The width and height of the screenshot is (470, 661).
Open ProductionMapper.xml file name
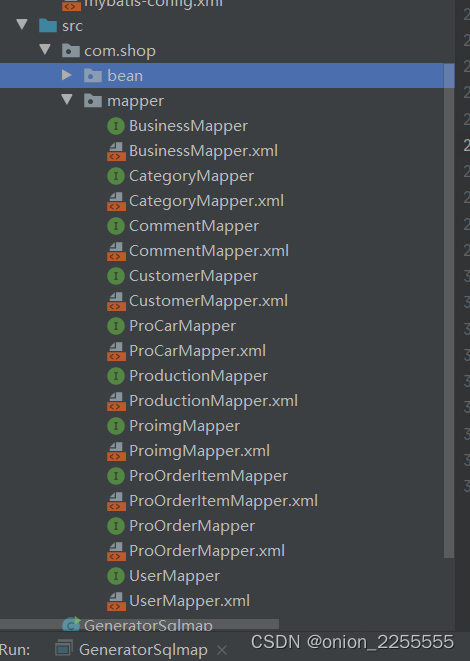(x=214, y=401)
